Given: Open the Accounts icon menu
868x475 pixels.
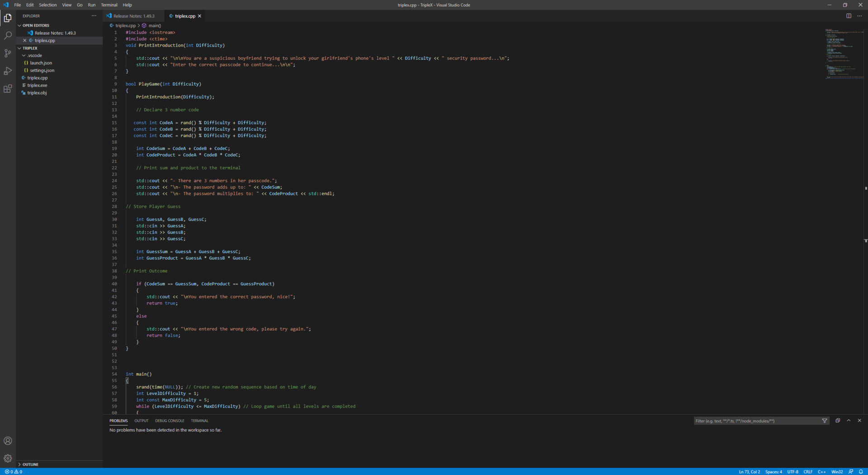Looking at the screenshot, I should point(8,441).
